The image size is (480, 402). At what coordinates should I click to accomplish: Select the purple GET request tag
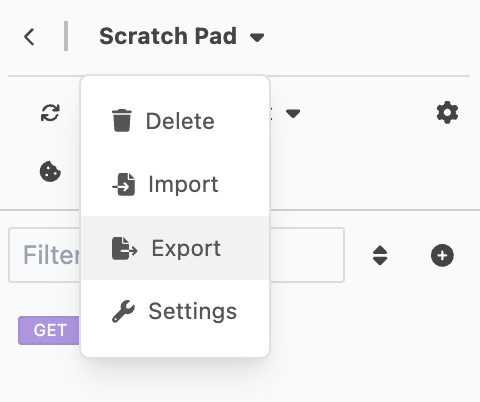click(49, 330)
